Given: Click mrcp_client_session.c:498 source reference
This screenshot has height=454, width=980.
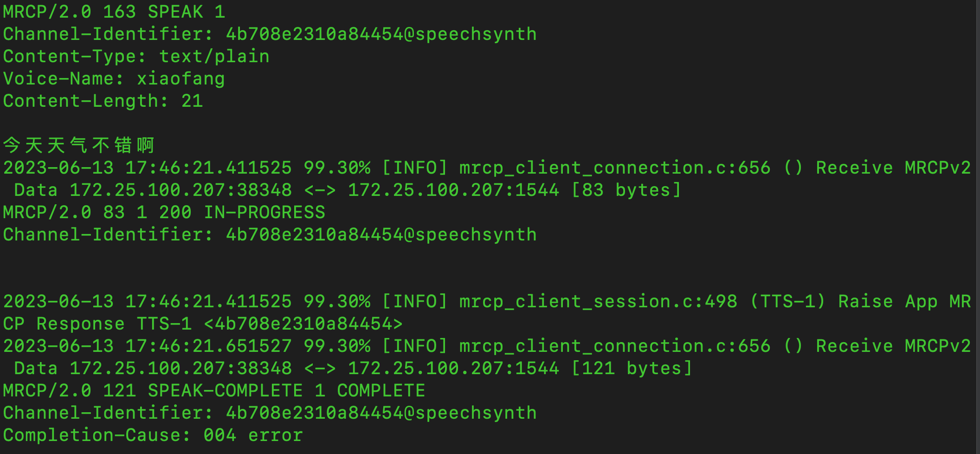Looking at the screenshot, I should 598,302.
